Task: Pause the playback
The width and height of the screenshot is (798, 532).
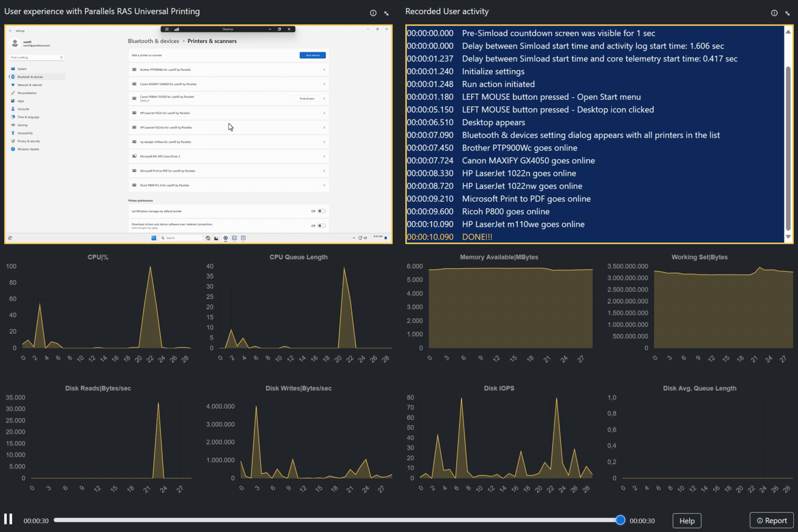Action: (8, 519)
